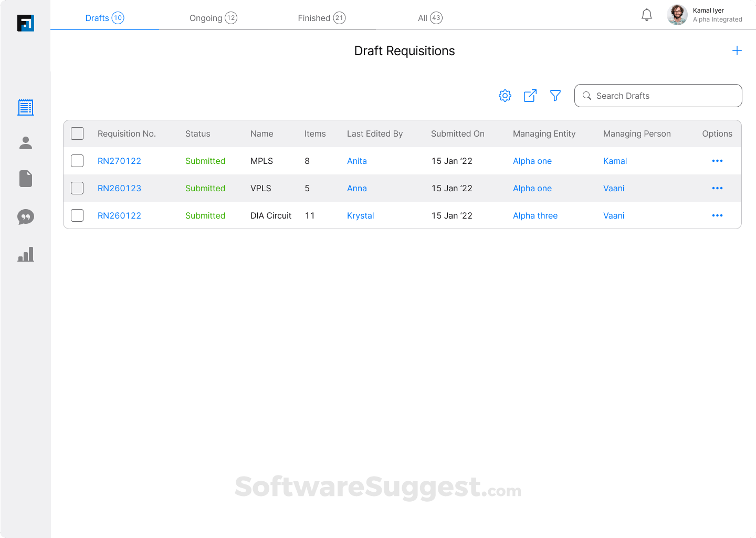This screenshot has width=756, height=538.
Task: View the analytics bar chart sidebar icon
Action: coord(26,254)
